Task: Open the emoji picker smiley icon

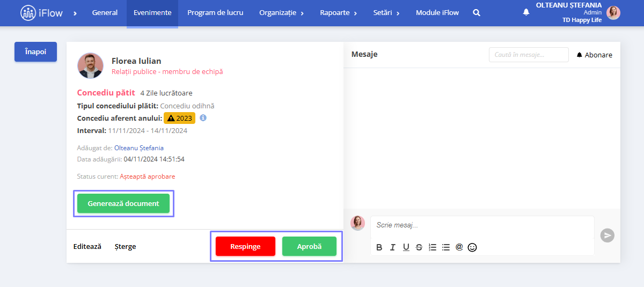Action: click(x=472, y=247)
